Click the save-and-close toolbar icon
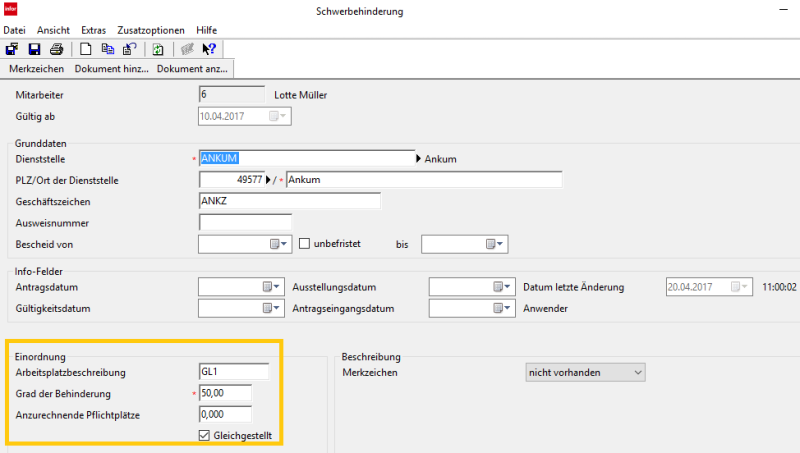 [12, 49]
